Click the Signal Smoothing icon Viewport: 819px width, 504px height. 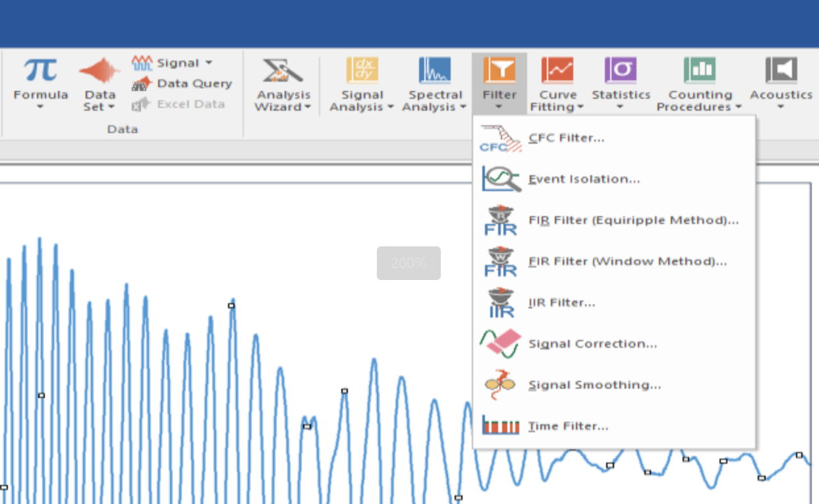click(x=501, y=385)
